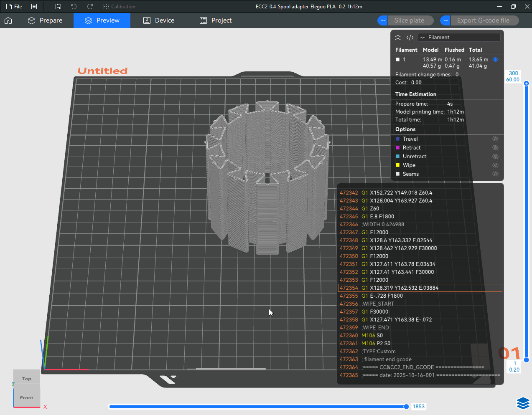Expand the Slice plate dropdown arrow
Image resolution: width=532 pixels, height=415 pixels.
pyautogui.click(x=382, y=20)
